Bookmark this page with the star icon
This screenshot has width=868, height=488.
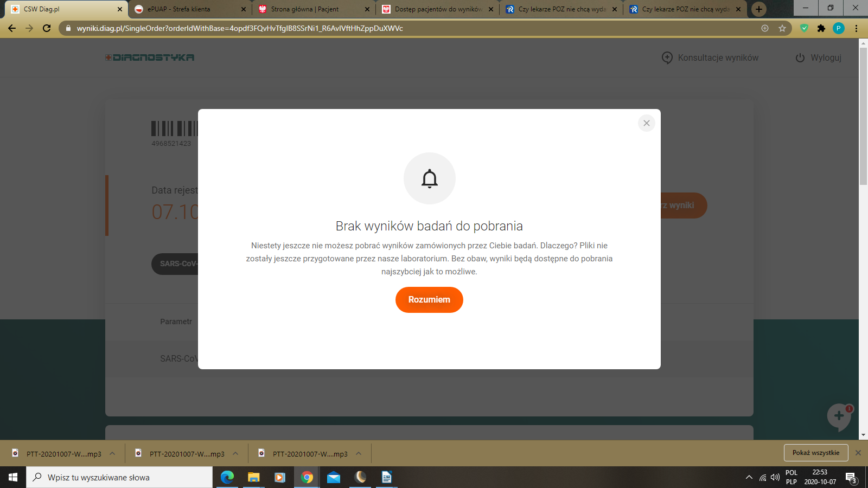[782, 28]
